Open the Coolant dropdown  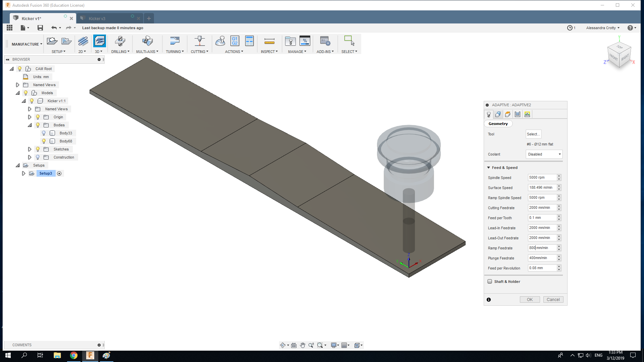[x=544, y=154]
